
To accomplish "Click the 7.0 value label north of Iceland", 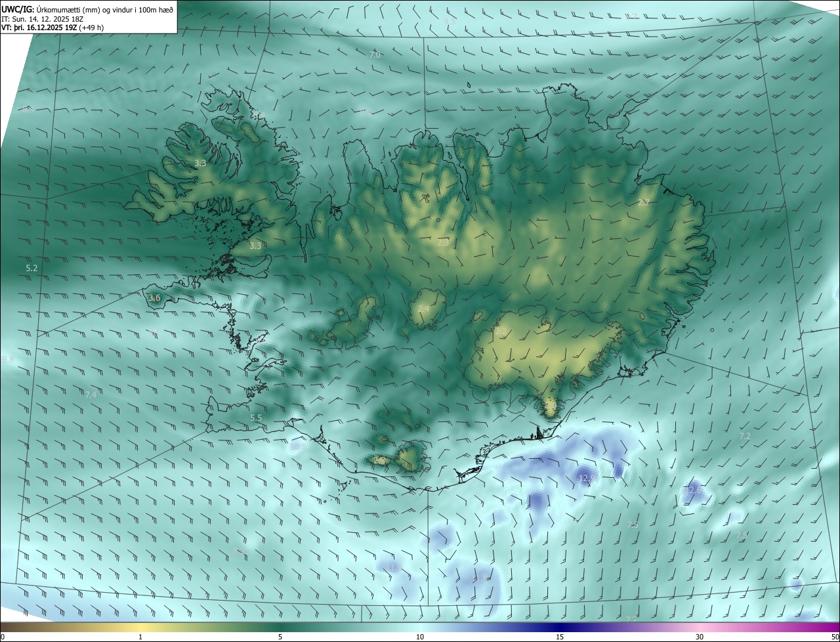I will [x=375, y=55].
